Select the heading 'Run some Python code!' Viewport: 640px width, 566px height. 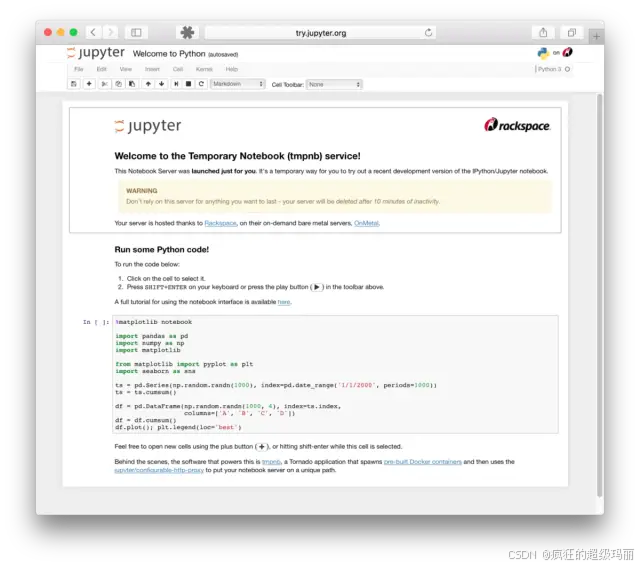click(x=162, y=249)
